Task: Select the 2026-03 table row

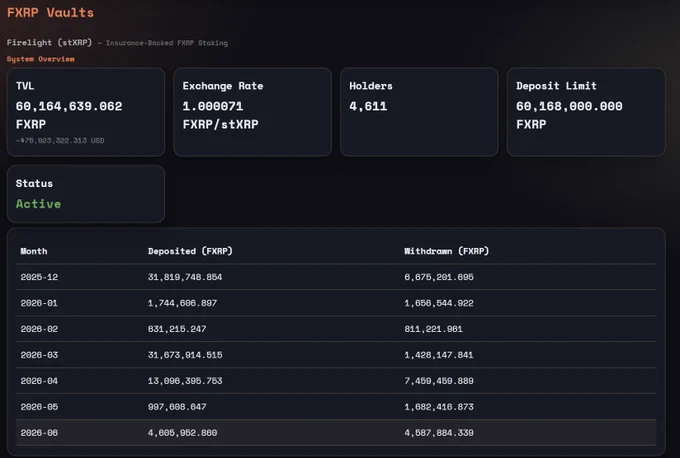Action: (336, 355)
